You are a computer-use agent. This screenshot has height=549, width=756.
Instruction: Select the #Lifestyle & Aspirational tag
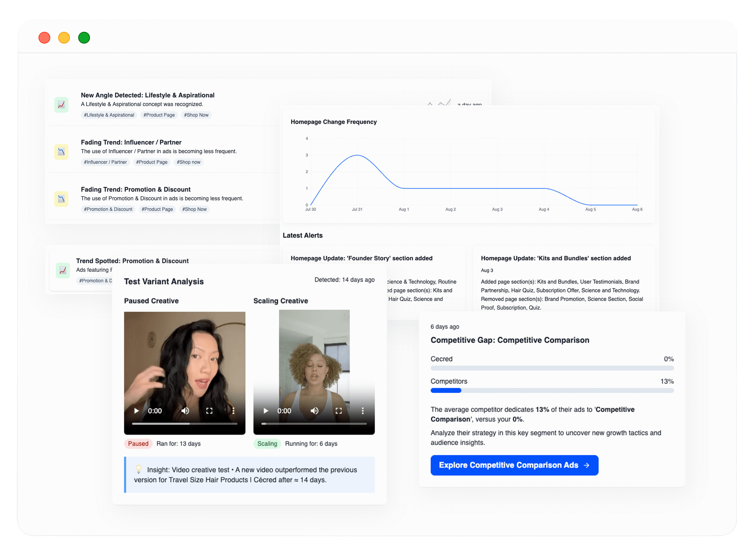pos(109,115)
